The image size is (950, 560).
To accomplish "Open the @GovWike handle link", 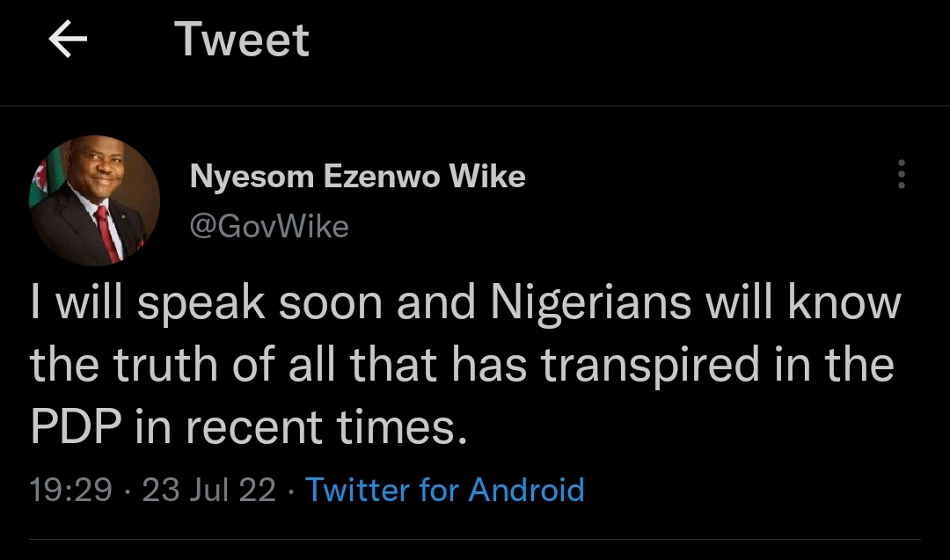I will [269, 227].
